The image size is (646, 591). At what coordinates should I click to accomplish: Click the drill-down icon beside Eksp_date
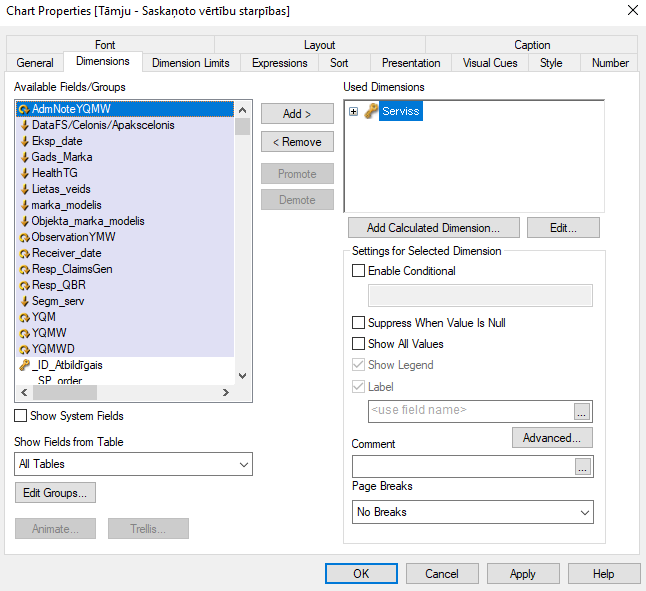pyautogui.click(x=25, y=141)
